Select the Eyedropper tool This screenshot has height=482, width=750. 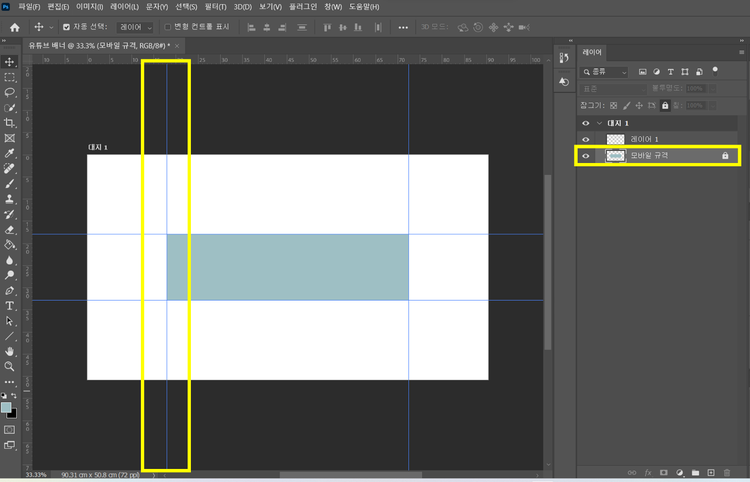pos(10,153)
